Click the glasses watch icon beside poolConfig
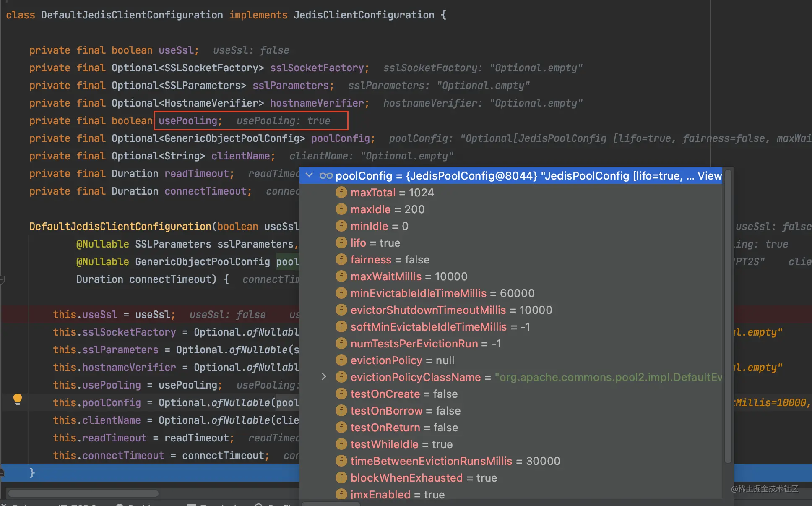The image size is (812, 506). [x=326, y=176]
